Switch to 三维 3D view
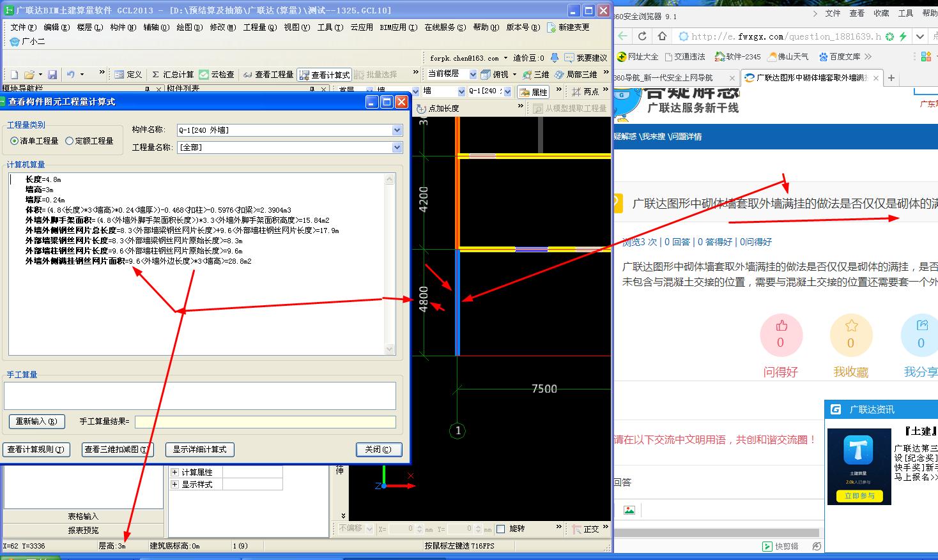 pyautogui.click(x=535, y=75)
